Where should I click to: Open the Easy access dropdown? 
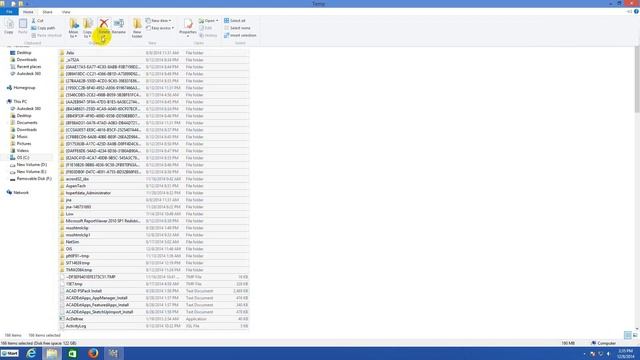point(160,28)
